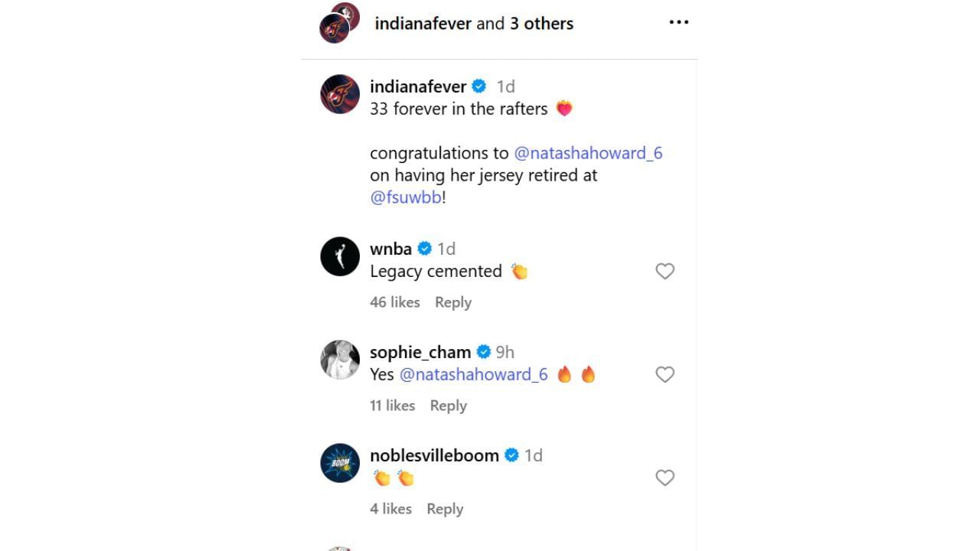Image resolution: width=980 pixels, height=551 pixels.
Task: Heart sophie_cham's comment
Action: click(x=665, y=374)
